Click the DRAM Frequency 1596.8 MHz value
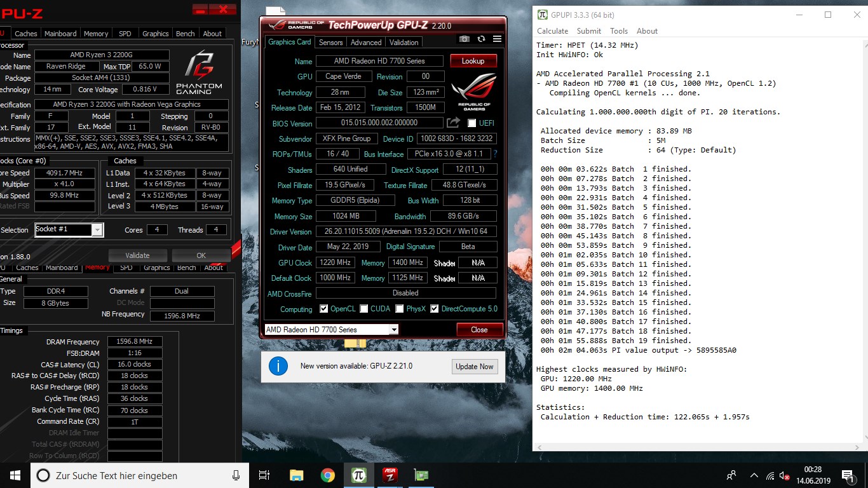Viewport: 868px width, 488px height. pyautogui.click(x=135, y=341)
